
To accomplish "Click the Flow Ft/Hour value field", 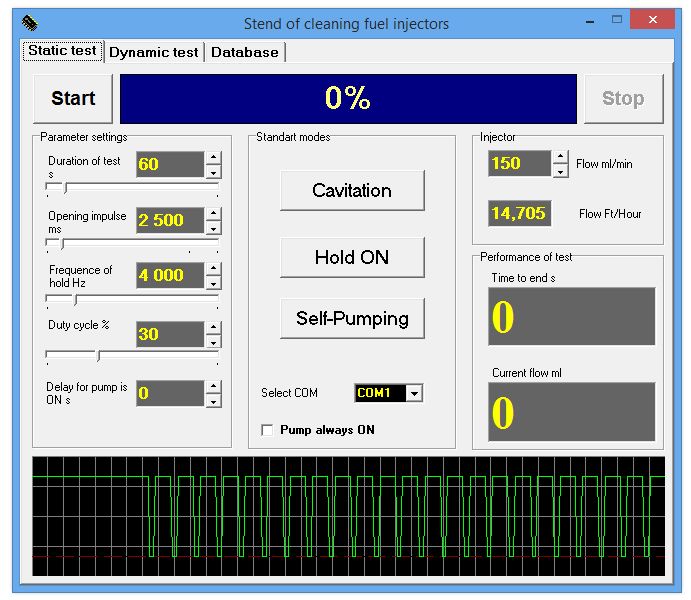I will point(519,213).
